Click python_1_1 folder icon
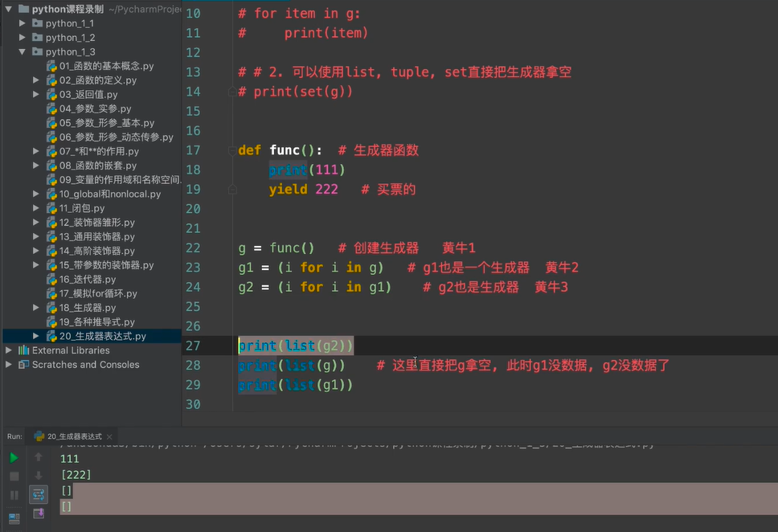The width and height of the screenshot is (778, 532). click(x=37, y=23)
